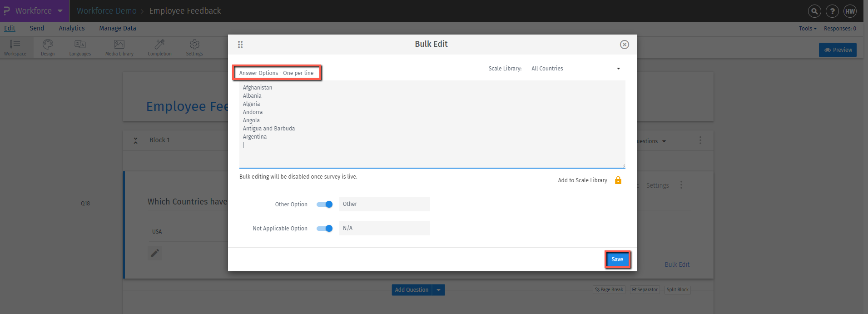Collapse Block 1 using the chevron icon
The height and width of the screenshot is (314, 868).
135,140
